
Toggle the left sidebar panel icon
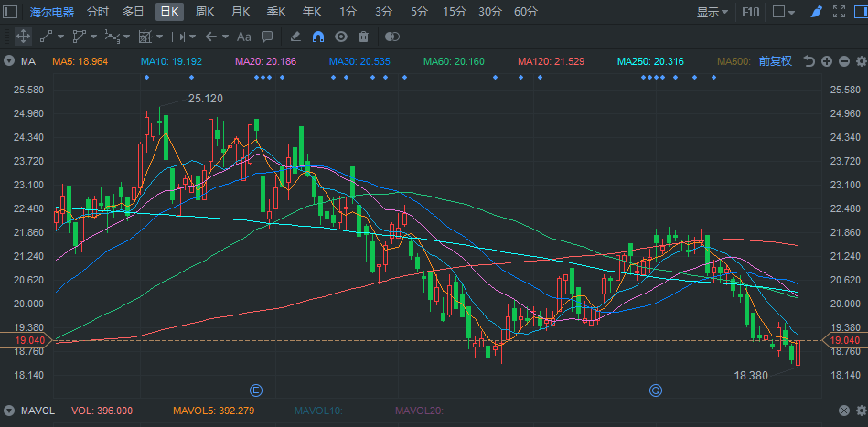10,12
